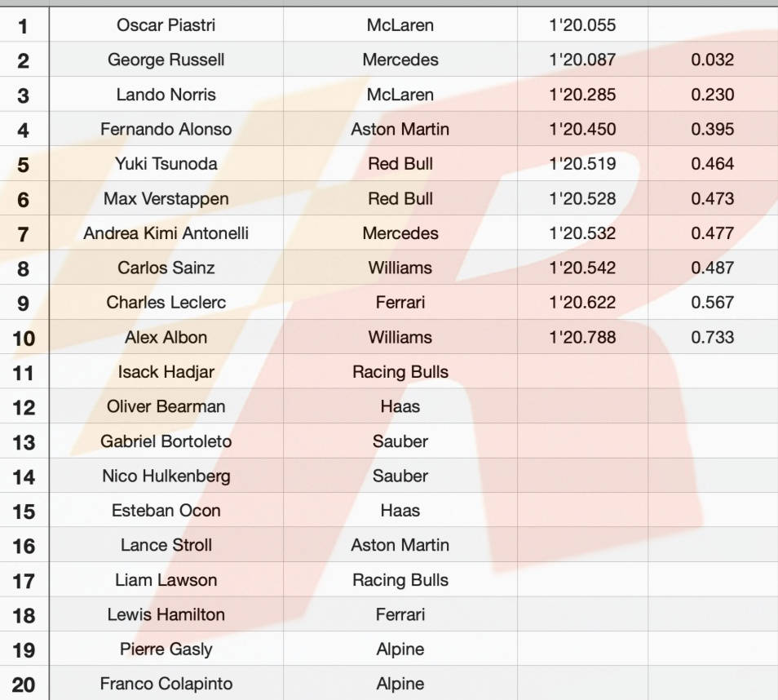Select George Russell's lap time 1'20.087
Image resolution: width=778 pixels, height=700 pixels.
[582, 60]
